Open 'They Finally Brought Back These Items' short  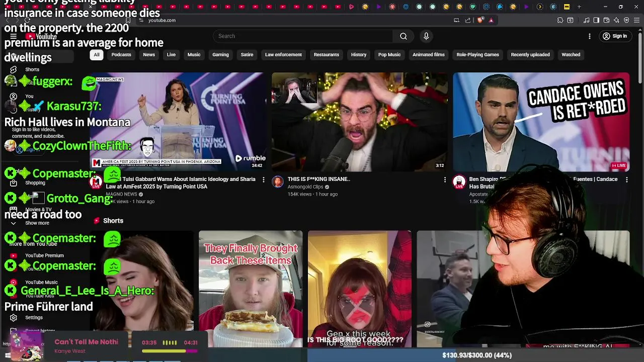[251, 289]
